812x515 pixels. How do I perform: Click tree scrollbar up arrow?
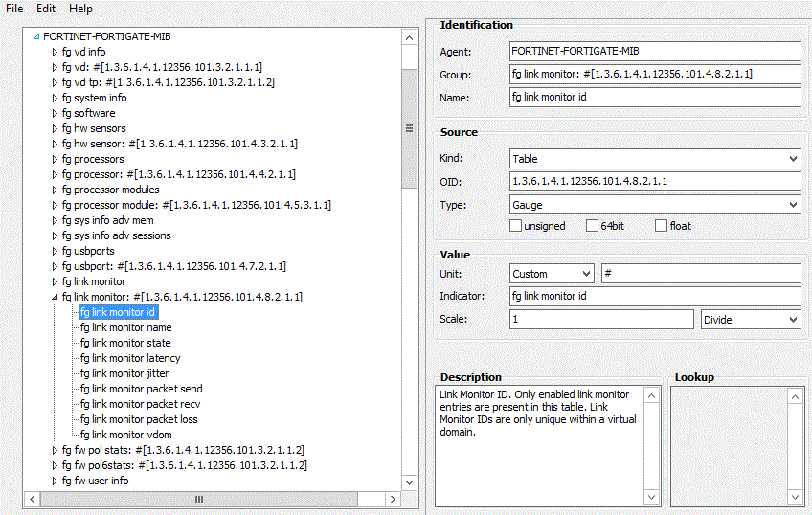coord(409,37)
